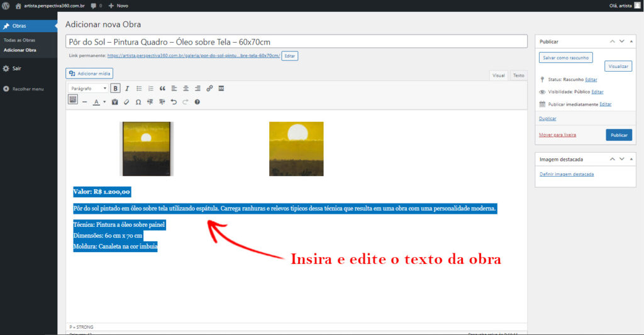Move Publicar panel down arrow

(622, 41)
